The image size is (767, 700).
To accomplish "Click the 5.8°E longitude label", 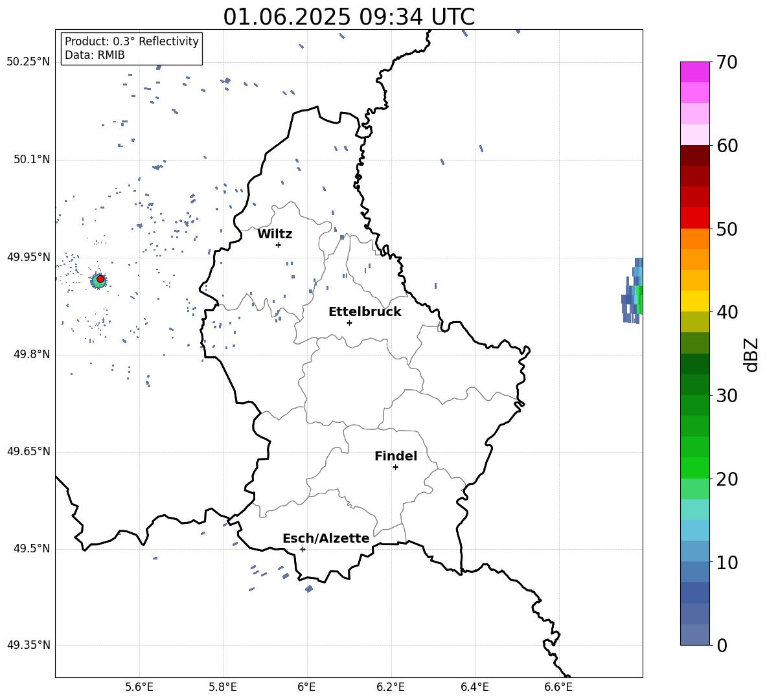I will [223, 687].
